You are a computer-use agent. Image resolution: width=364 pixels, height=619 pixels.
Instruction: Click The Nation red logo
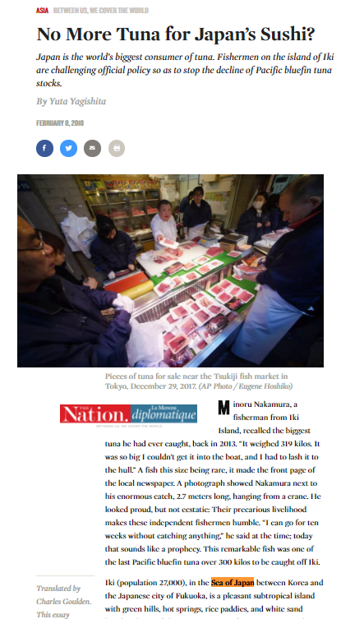pyautogui.click(x=94, y=414)
